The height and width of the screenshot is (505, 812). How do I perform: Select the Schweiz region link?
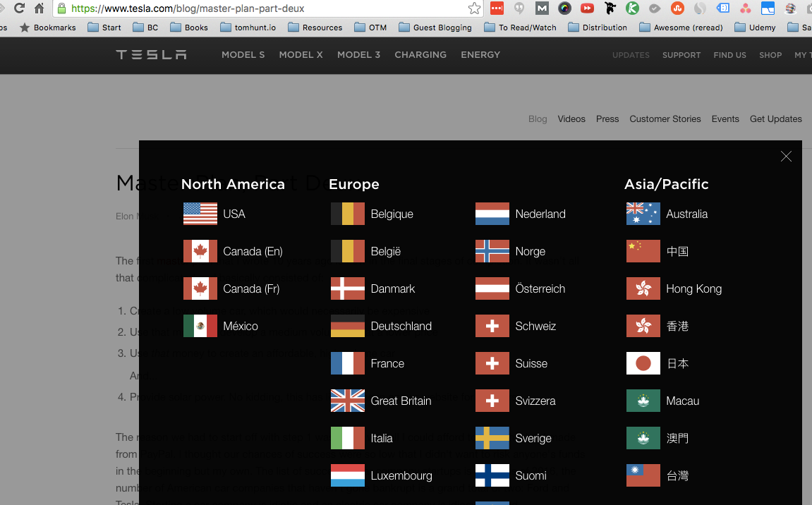535,326
